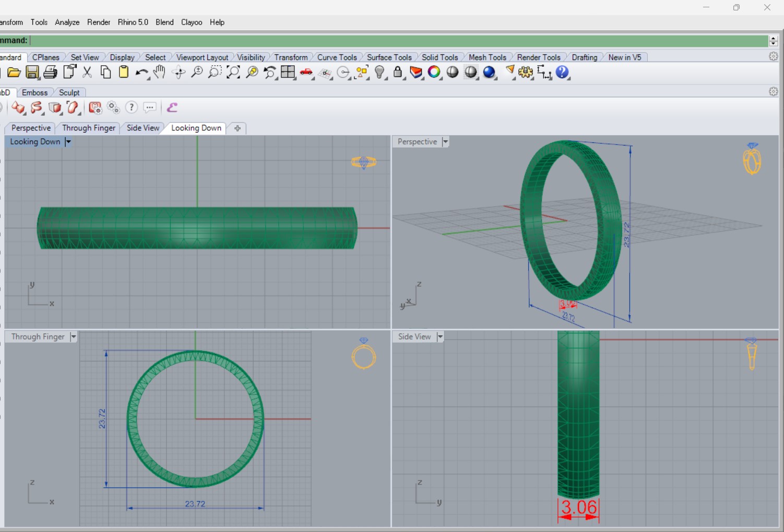Open the Solid Tools toolbar tab
The height and width of the screenshot is (532, 784).
(x=439, y=57)
